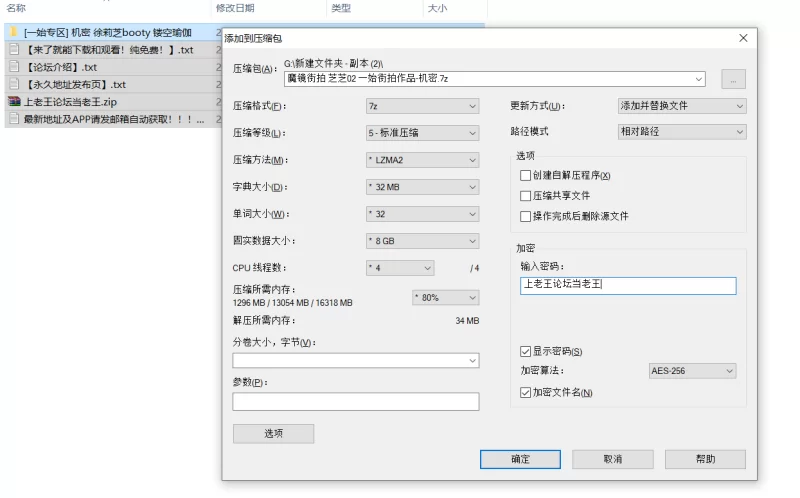The width and height of the screenshot is (800, 498).
Task: Open the 固实数据大小 8 GB dropdown
Action: click(x=422, y=241)
